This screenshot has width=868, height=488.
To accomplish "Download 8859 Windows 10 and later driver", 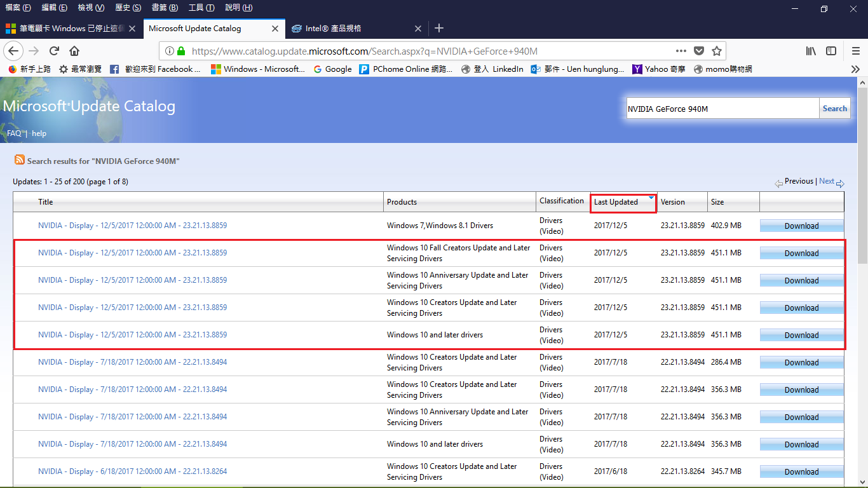I will (801, 335).
